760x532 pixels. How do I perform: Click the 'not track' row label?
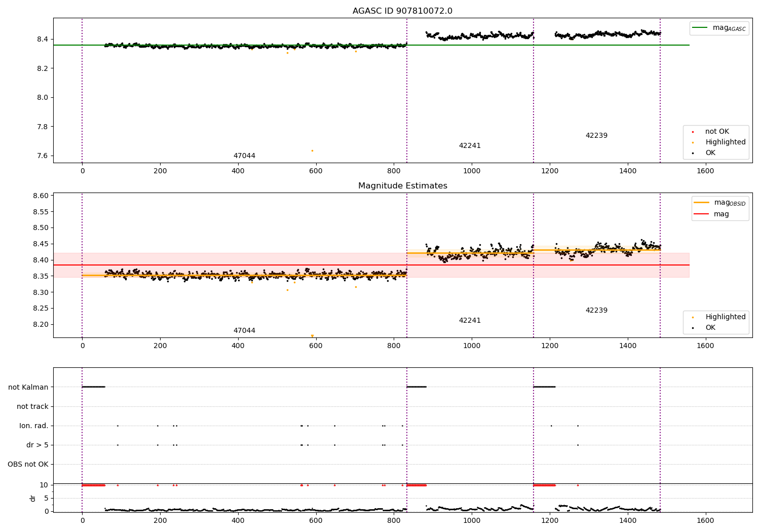[x=32, y=406]
